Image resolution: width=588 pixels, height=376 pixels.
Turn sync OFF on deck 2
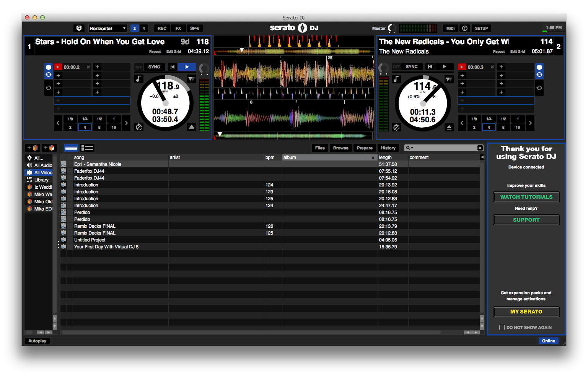click(x=396, y=66)
